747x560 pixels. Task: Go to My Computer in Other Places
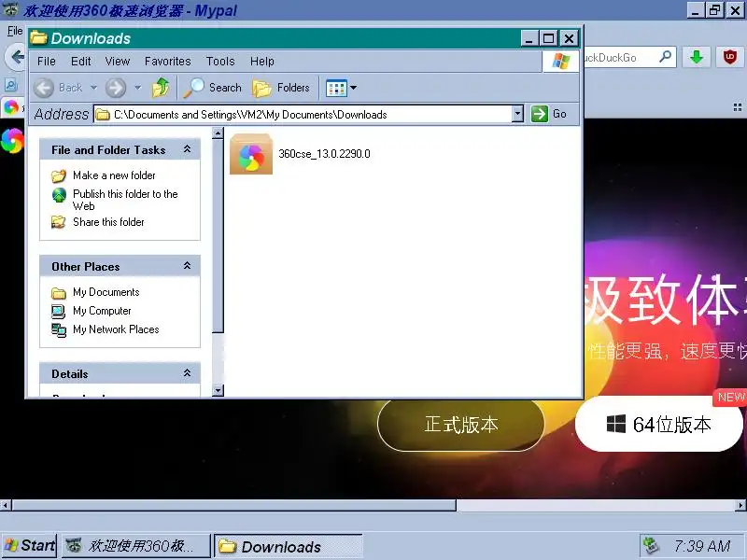pyautogui.click(x=102, y=311)
